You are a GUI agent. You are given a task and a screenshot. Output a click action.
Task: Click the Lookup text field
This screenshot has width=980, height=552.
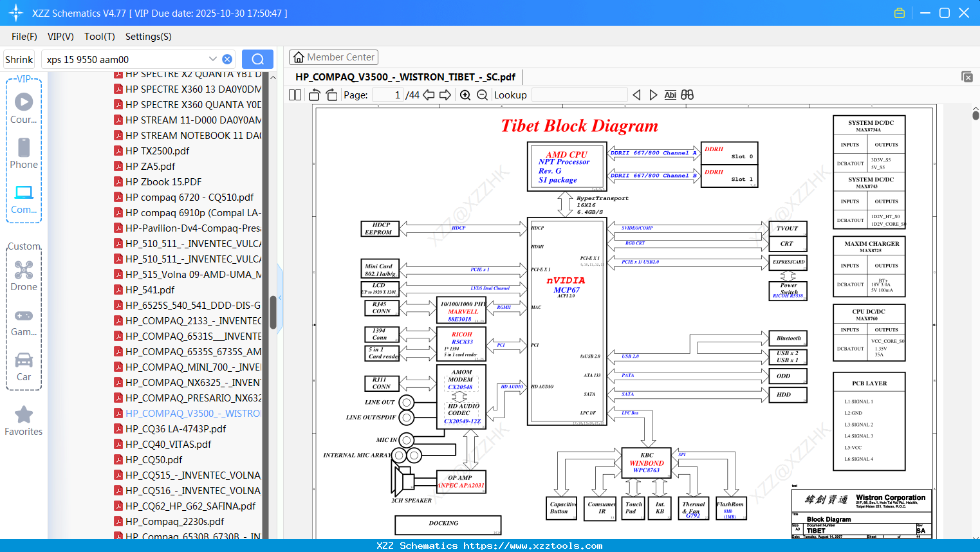pyautogui.click(x=579, y=95)
